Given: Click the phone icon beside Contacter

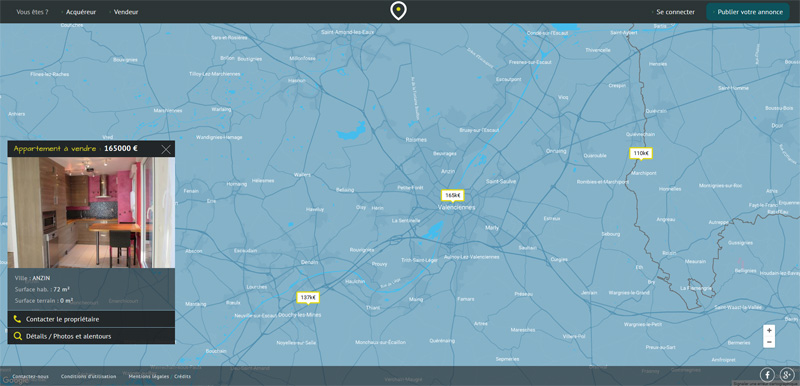Looking at the screenshot, I should pyautogui.click(x=18, y=319).
